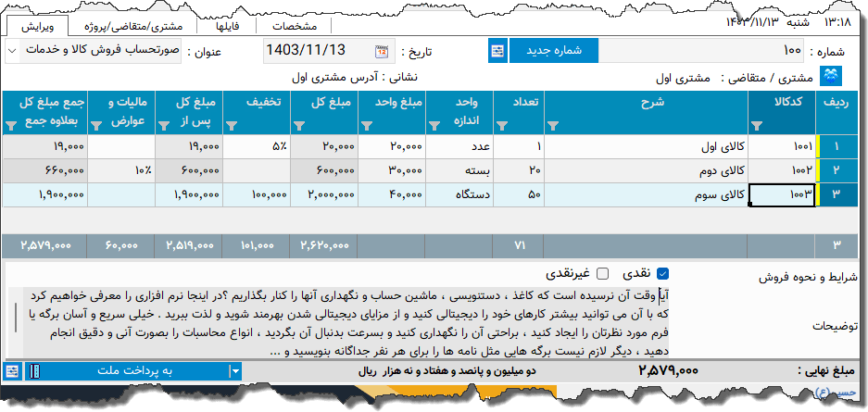Click description cell کالای سوم

click(x=646, y=194)
